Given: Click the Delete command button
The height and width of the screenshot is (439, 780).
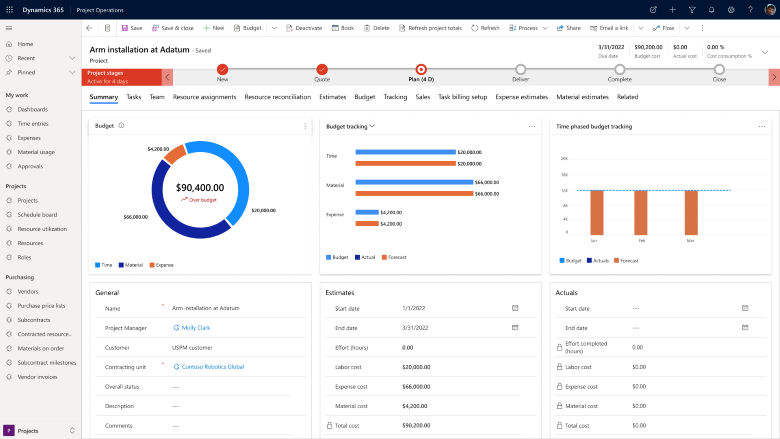Looking at the screenshot, I should click(x=376, y=28).
